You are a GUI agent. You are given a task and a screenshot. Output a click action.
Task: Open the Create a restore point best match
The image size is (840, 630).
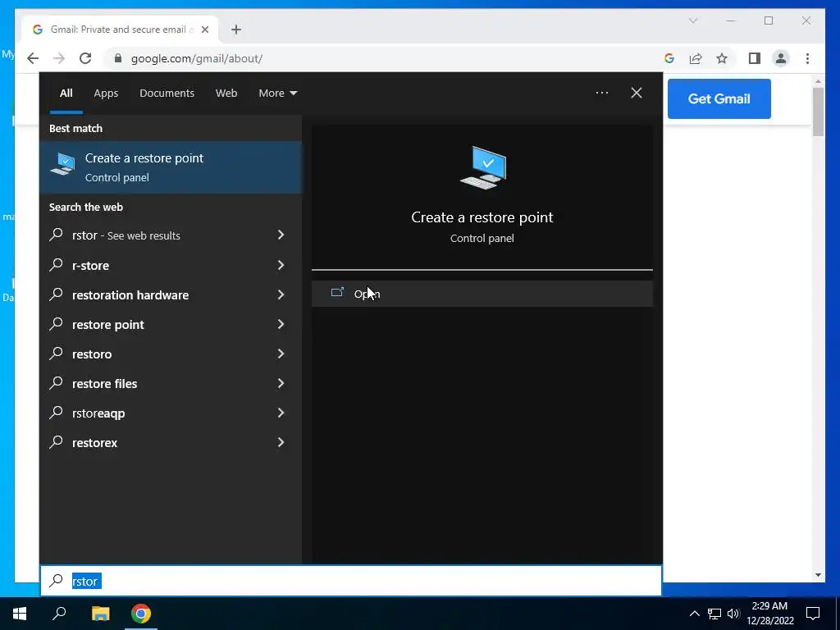171,167
